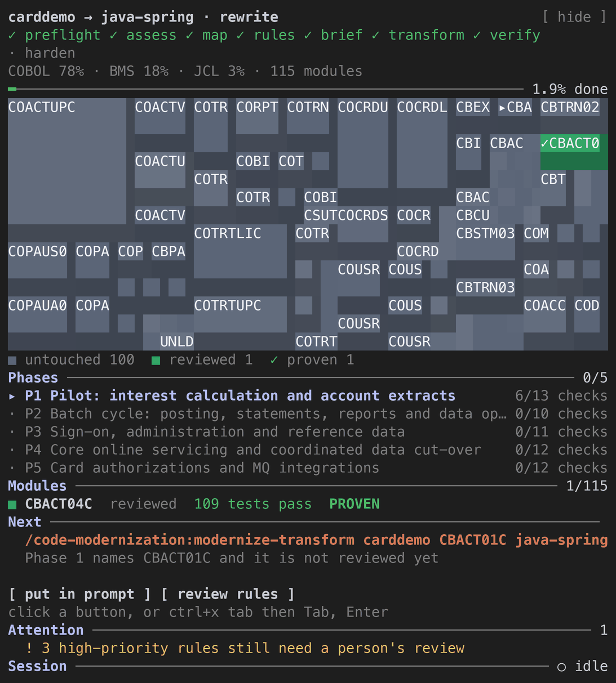Click the green reviewed legend square
Image resolution: width=616 pixels, height=683 pixels.
pyautogui.click(x=156, y=360)
